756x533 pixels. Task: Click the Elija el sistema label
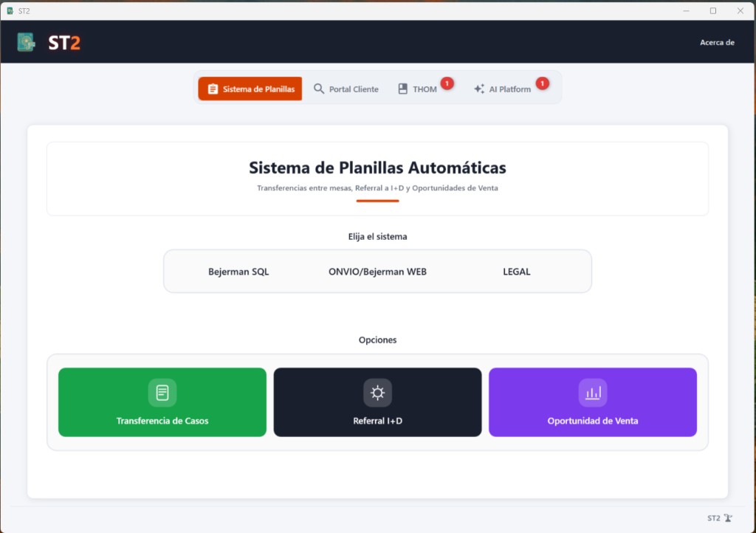tap(377, 236)
